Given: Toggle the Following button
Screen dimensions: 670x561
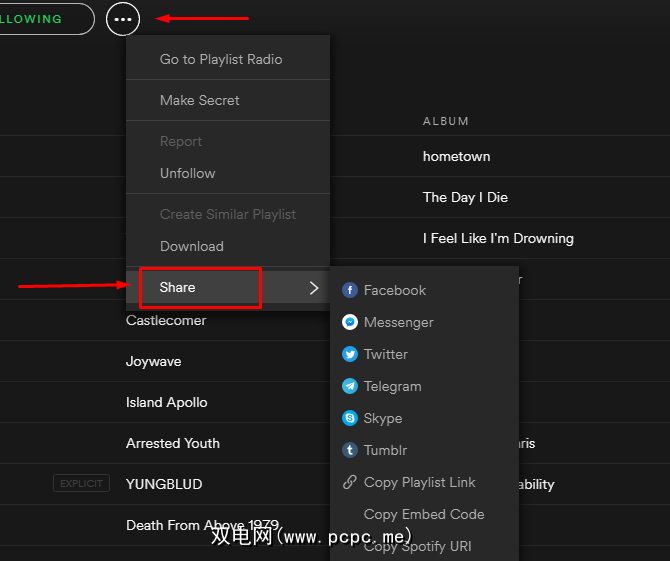Looking at the screenshot, I should point(40,19).
